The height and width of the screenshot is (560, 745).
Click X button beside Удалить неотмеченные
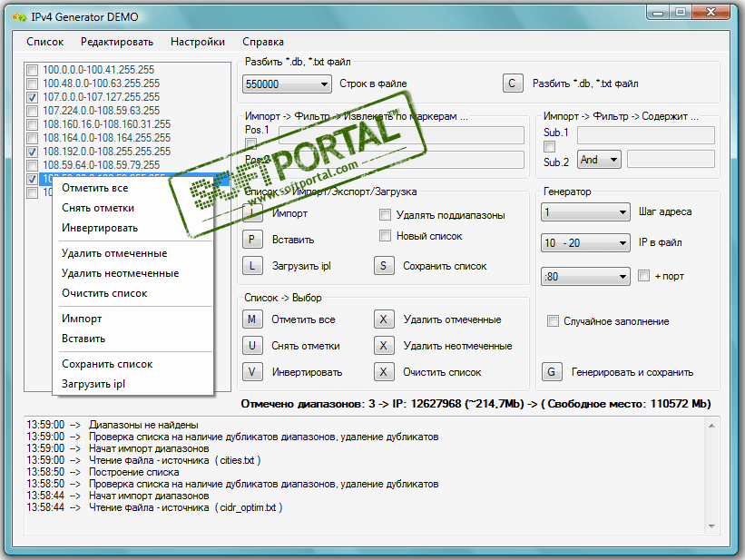(384, 346)
